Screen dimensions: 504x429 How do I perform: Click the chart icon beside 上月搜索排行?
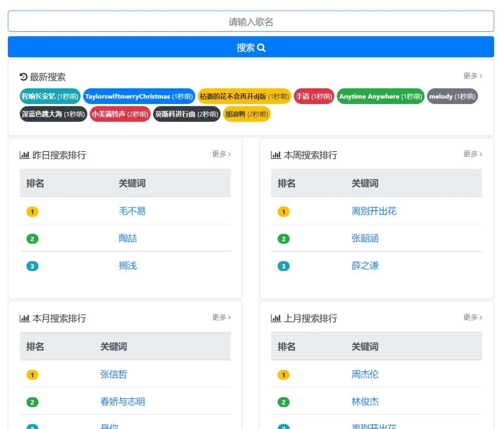point(276,318)
